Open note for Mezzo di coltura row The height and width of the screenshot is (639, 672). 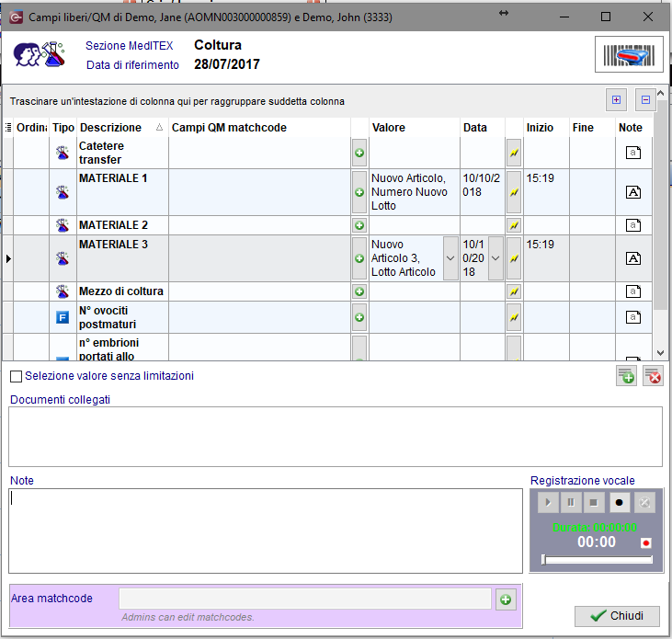click(633, 291)
